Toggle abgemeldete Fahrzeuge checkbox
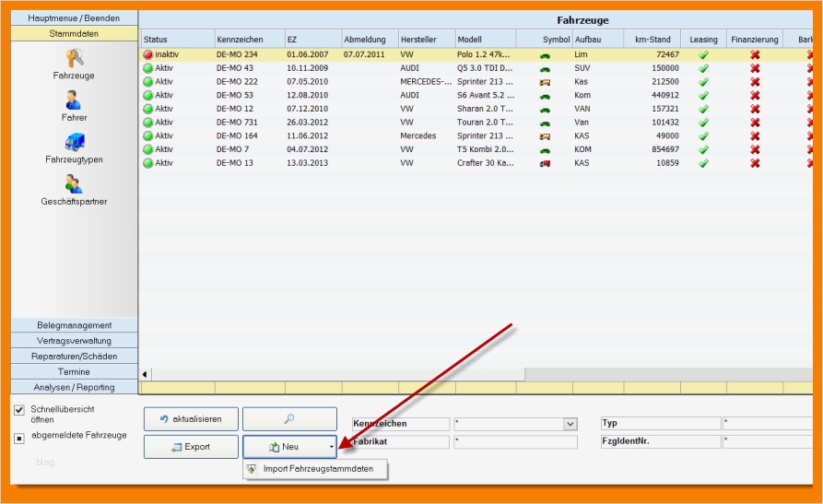 [19, 438]
